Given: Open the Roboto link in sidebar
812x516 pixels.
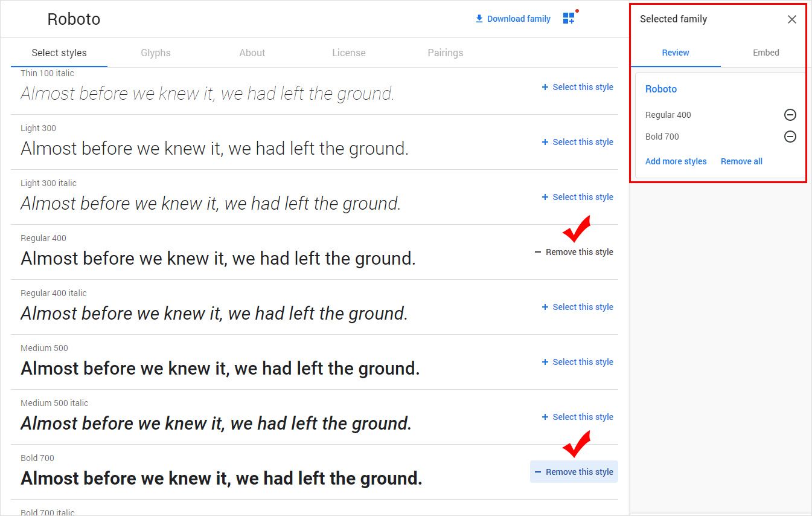Looking at the screenshot, I should click(x=661, y=89).
